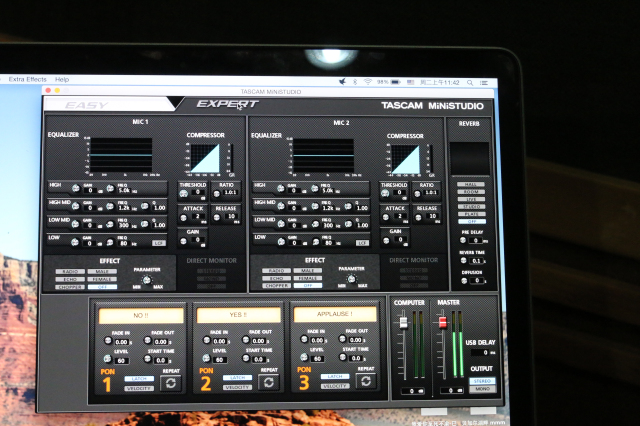
Task: Click MIC 1 RATIO value field
Action: (231, 193)
